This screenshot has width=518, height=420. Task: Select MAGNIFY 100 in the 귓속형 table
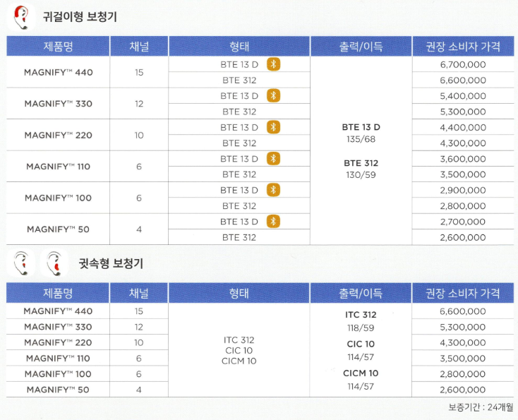coord(58,374)
